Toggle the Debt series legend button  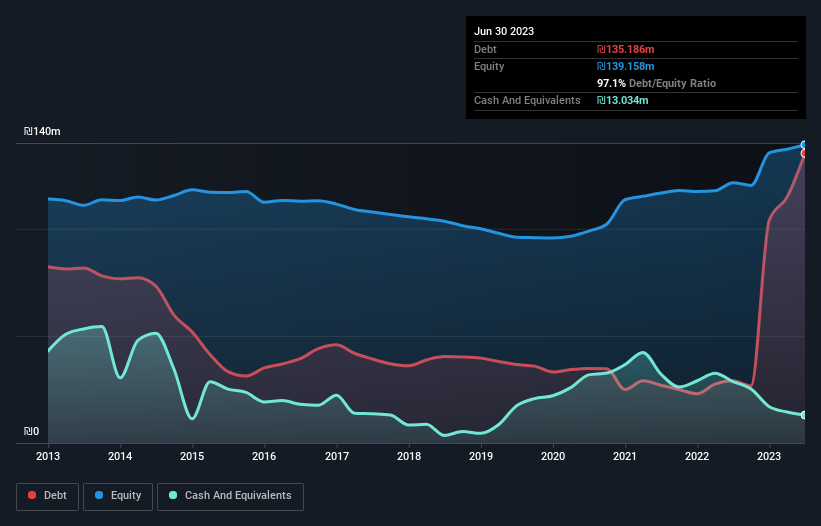tap(47, 496)
